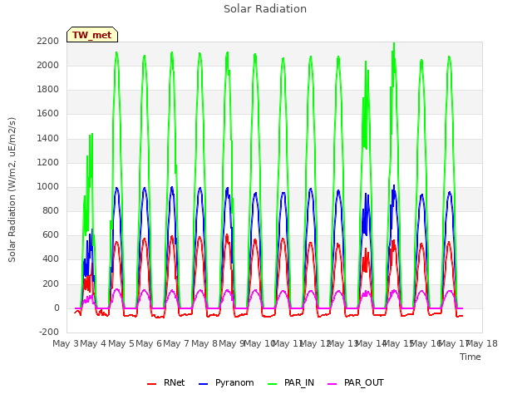
Task: Click the 1200 y-axis tick label
Action: click(x=48, y=163)
